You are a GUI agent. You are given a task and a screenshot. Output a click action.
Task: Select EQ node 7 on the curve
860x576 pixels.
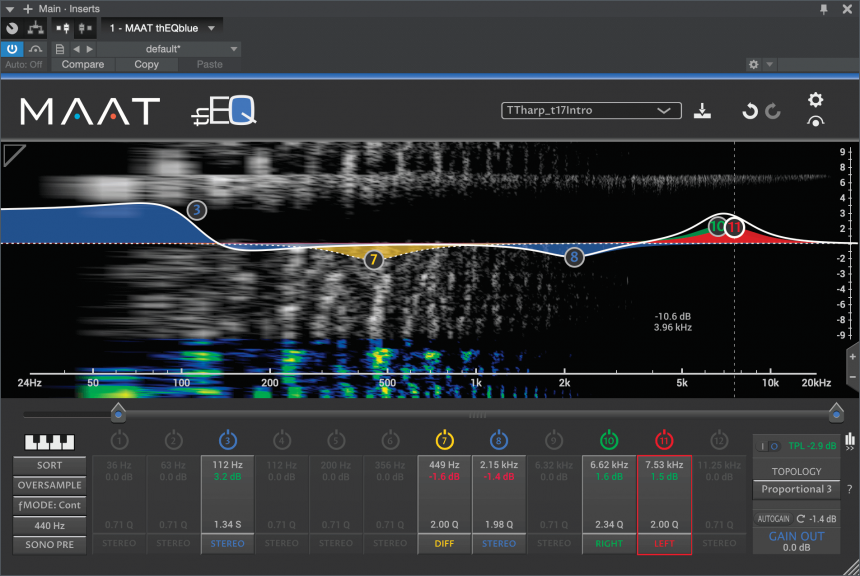point(373,260)
